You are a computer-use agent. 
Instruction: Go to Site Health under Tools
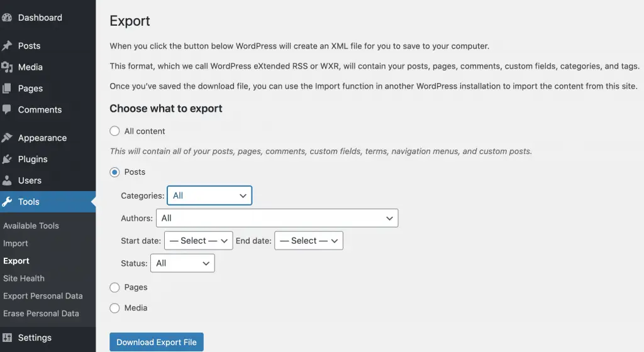pyautogui.click(x=24, y=278)
